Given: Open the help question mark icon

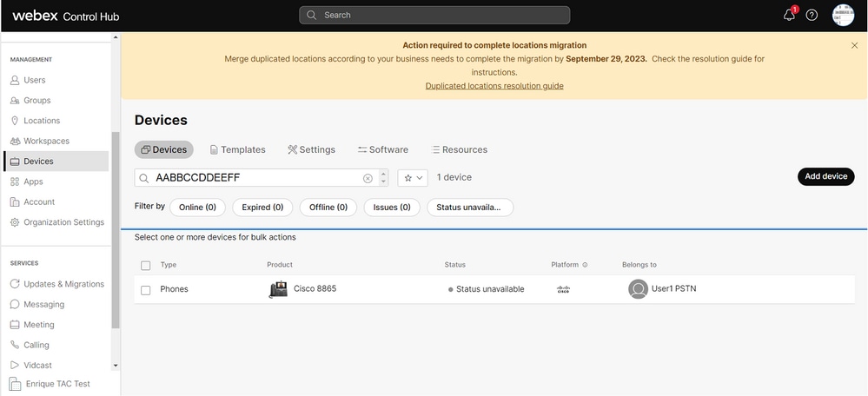Looking at the screenshot, I should click(812, 15).
